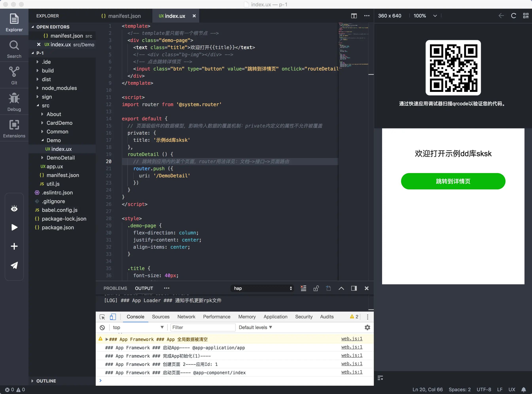Click the paper plane publish icon
Viewport: 532px width, 394px height.
coord(14,265)
